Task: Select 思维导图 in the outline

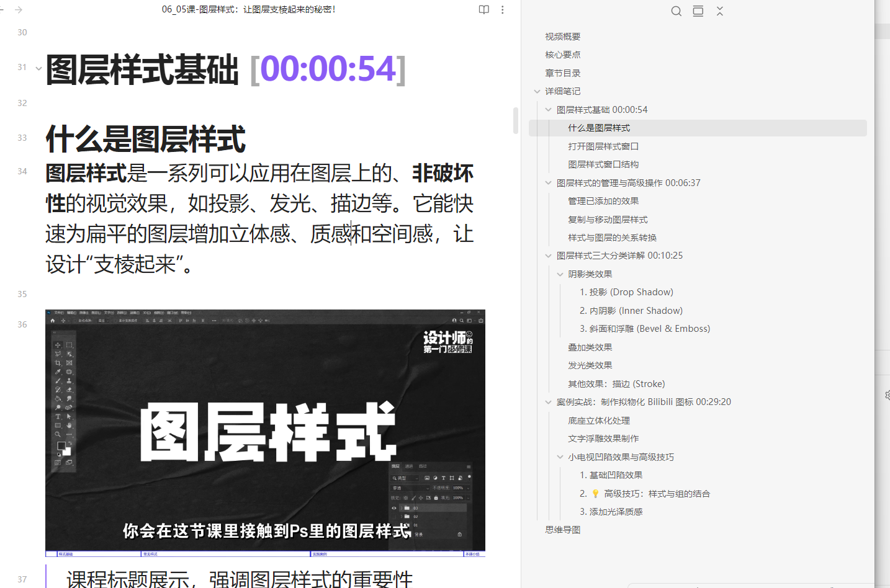Action: (563, 530)
